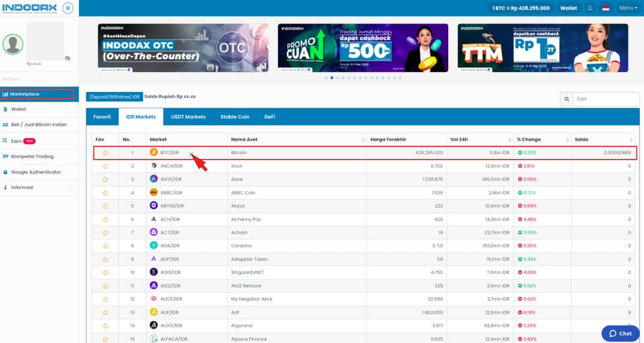644x343 pixels.
Task: Open Kompetisi Trading in sidebar
Action: (39, 157)
